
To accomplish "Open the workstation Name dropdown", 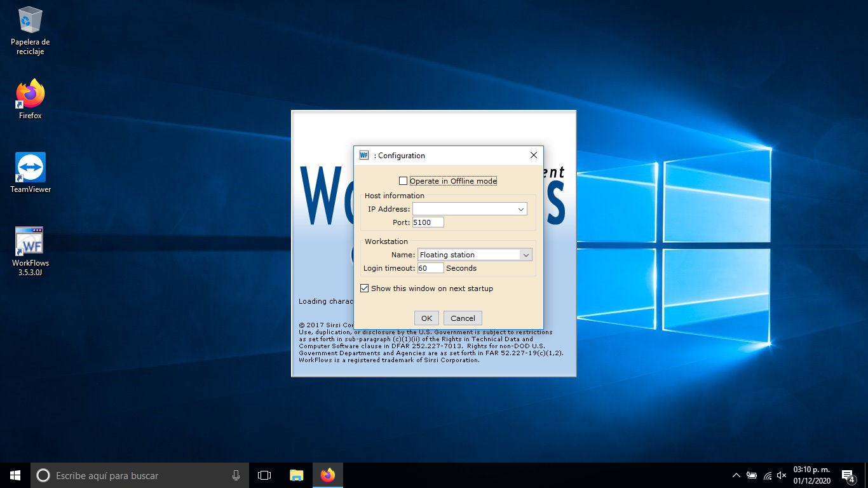I will (526, 255).
